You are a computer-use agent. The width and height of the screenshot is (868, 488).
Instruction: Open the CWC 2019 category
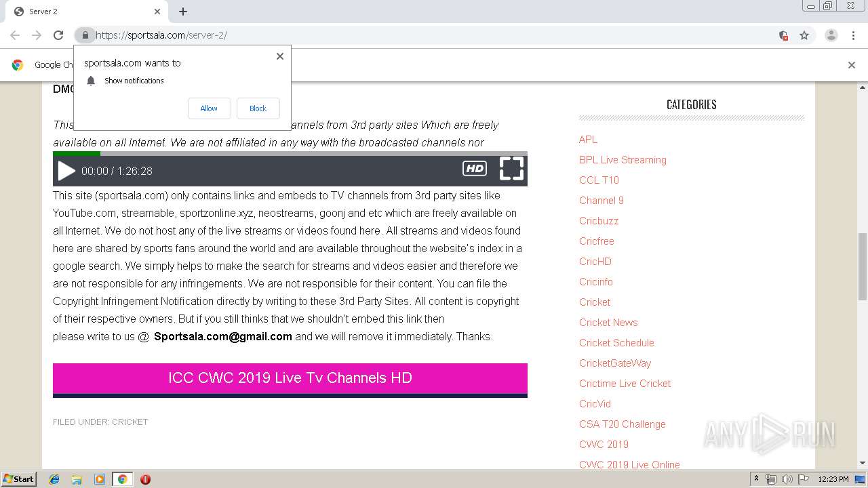(604, 444)
